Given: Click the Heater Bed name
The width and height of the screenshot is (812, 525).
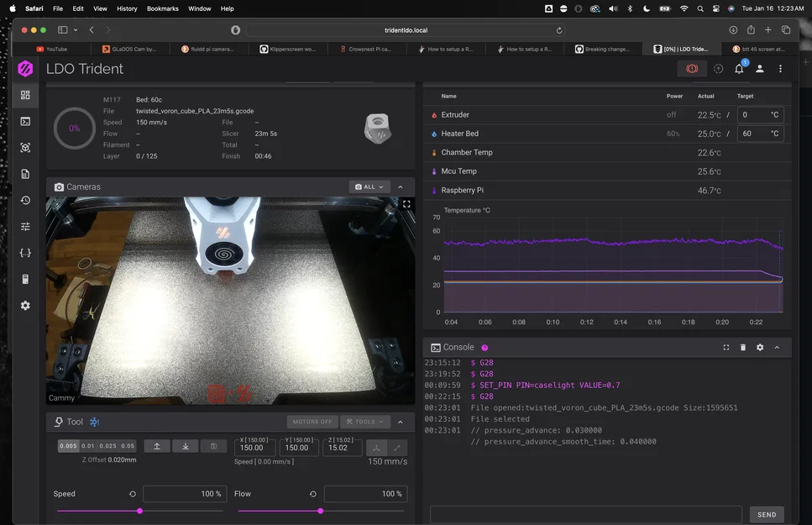Looking at the screenshot, I should [x=459, y=134].
